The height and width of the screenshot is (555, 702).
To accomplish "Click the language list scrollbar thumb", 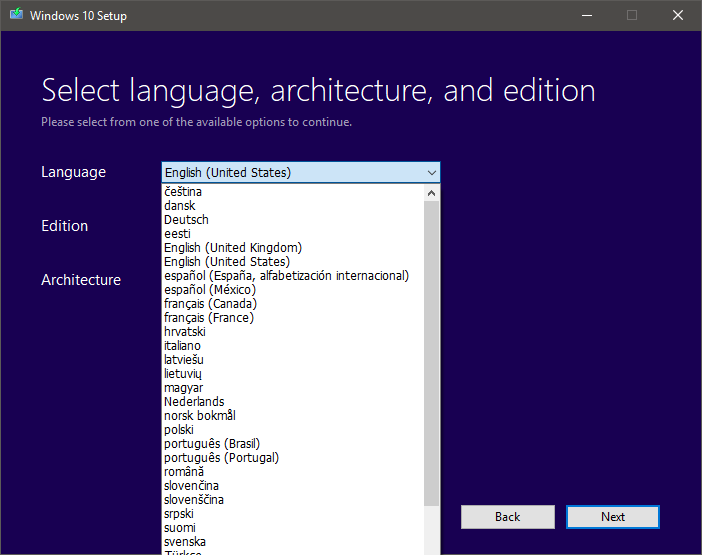I will (432, 354).
